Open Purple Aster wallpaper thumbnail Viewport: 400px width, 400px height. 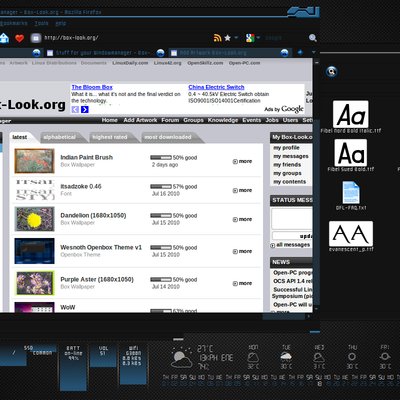(34, 283)
